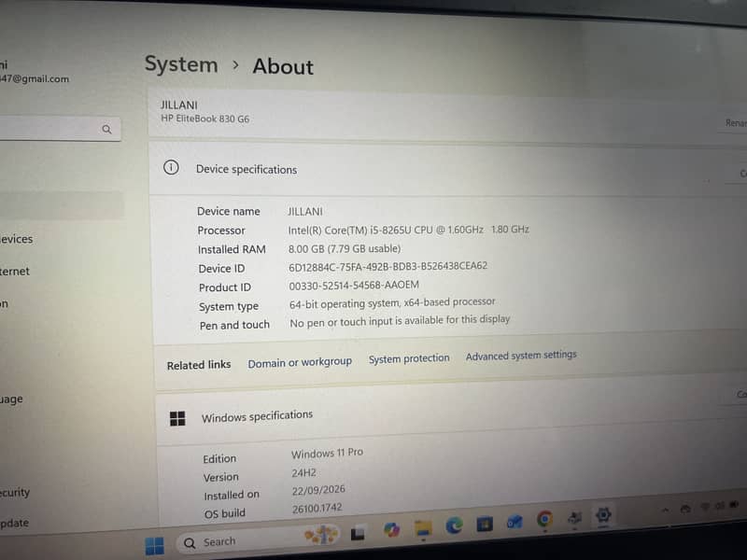Click the Settings gear taskbar icon
Screen dimensions: 747x560
coord(603,515)
